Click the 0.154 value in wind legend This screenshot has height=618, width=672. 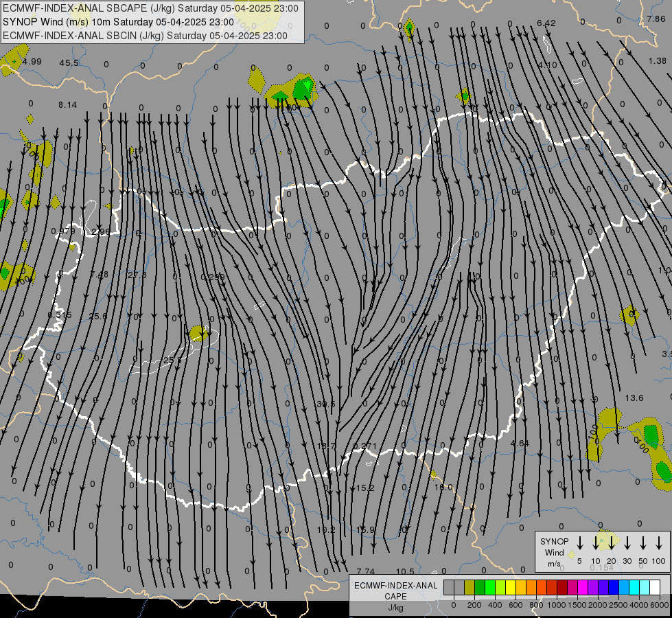pos(602,567)
